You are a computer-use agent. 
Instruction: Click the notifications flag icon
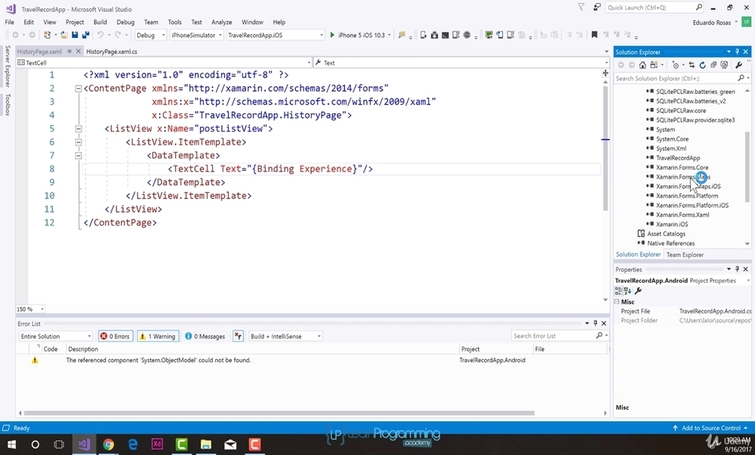coord(581,7)
